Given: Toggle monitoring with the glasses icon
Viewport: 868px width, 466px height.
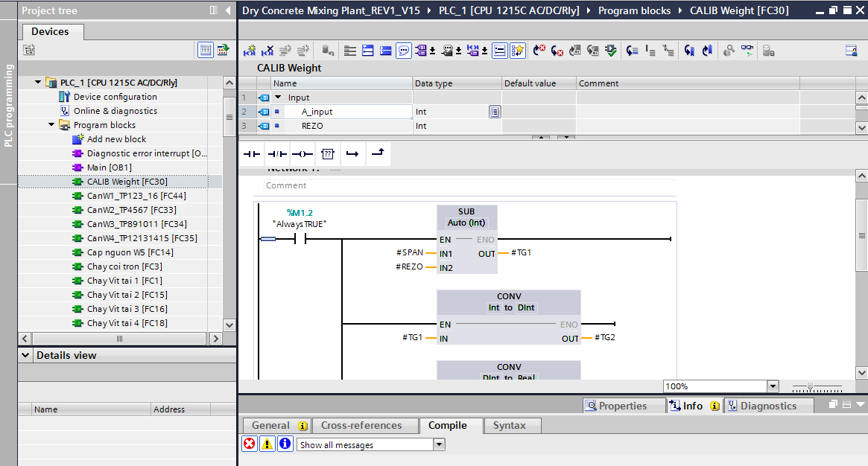Looking at the screenshot, I should (x=747, y=51).
